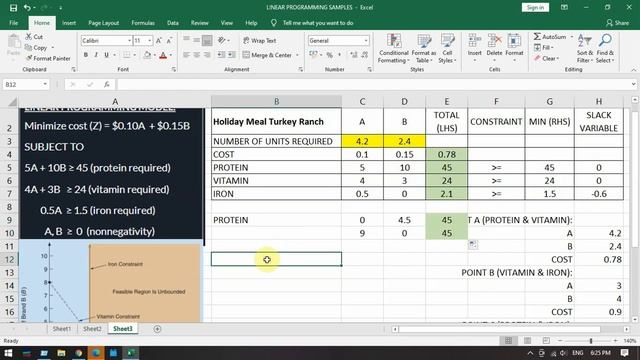640x360 pixels.
Task: Open Find & Select magnifier icon
Action: click(x=605, y=40)
